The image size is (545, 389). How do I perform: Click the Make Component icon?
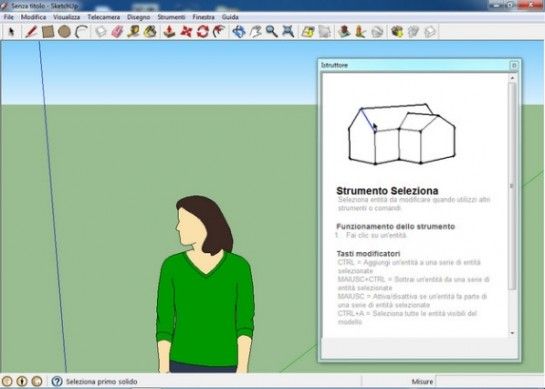point(101,32)
